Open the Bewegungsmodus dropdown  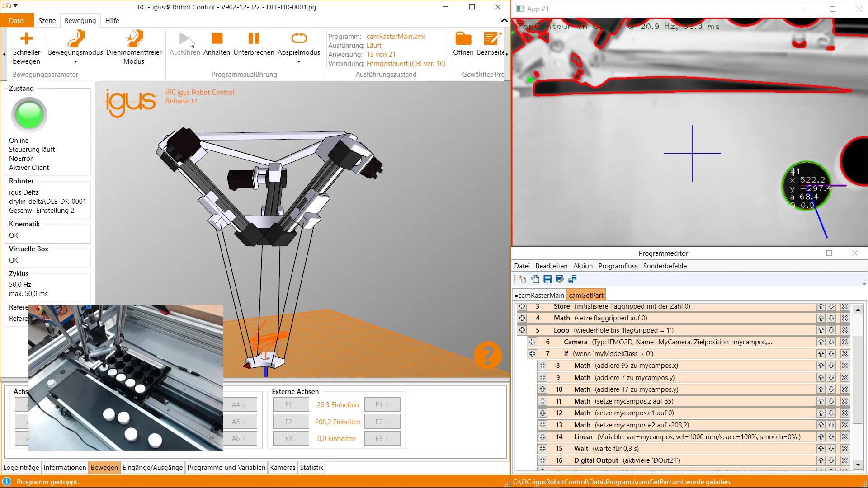click(75, 62)
